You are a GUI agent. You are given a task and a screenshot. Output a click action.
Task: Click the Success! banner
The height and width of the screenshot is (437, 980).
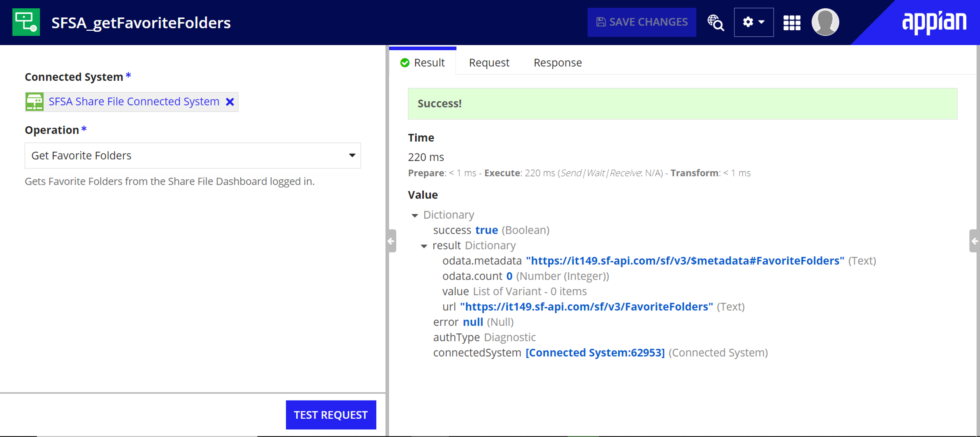coord(682,104)
